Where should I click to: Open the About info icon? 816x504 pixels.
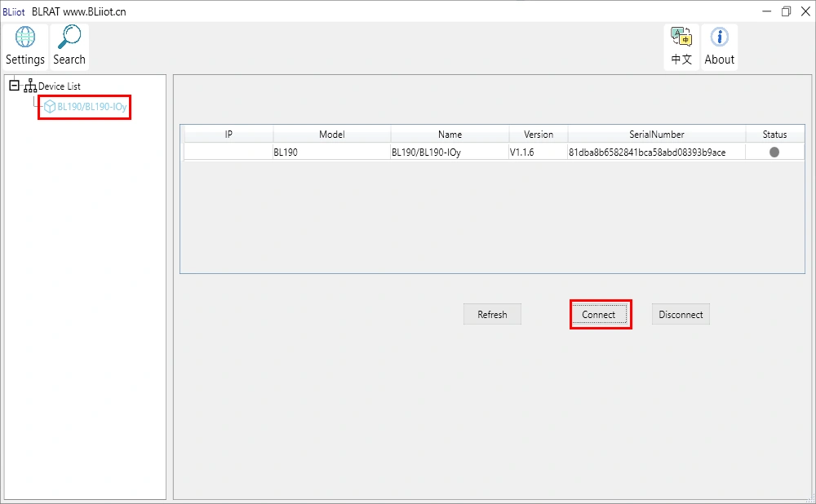(x=719, y=38)
